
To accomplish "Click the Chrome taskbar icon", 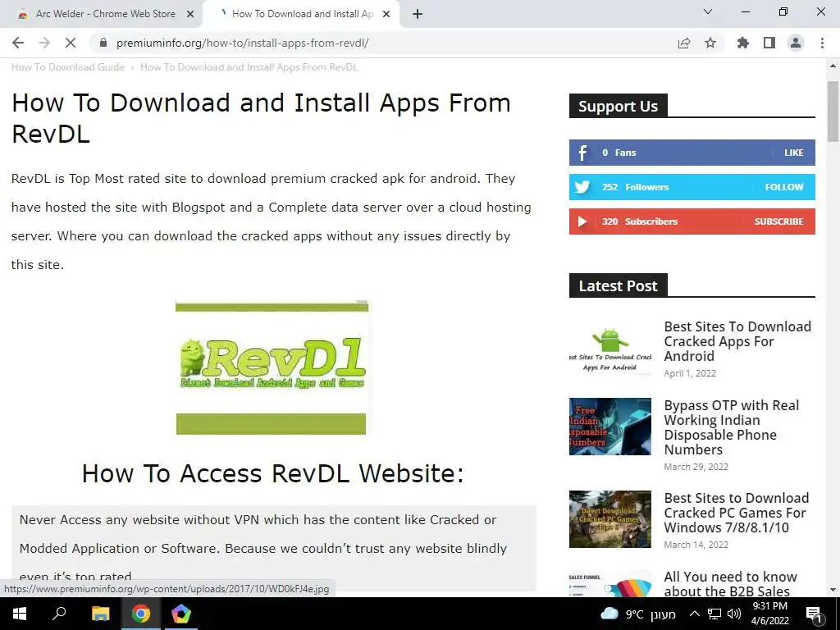I will tap(141, 614).
